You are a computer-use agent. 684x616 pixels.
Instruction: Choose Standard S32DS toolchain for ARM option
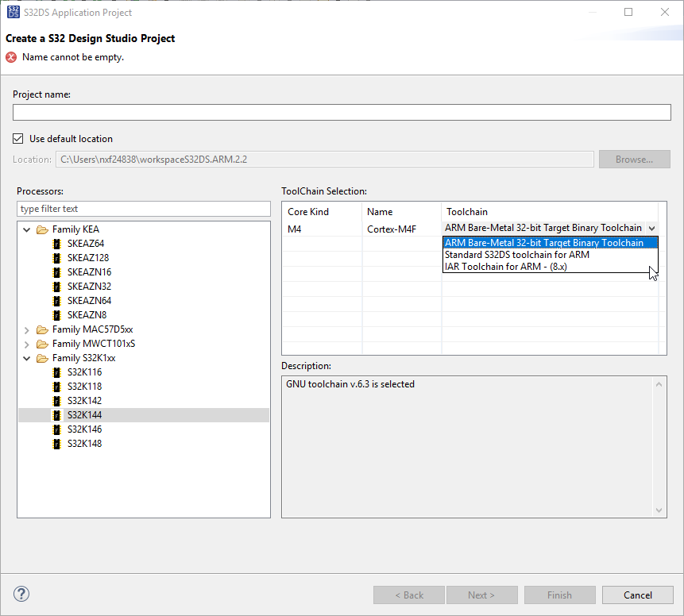click(550, 255)
